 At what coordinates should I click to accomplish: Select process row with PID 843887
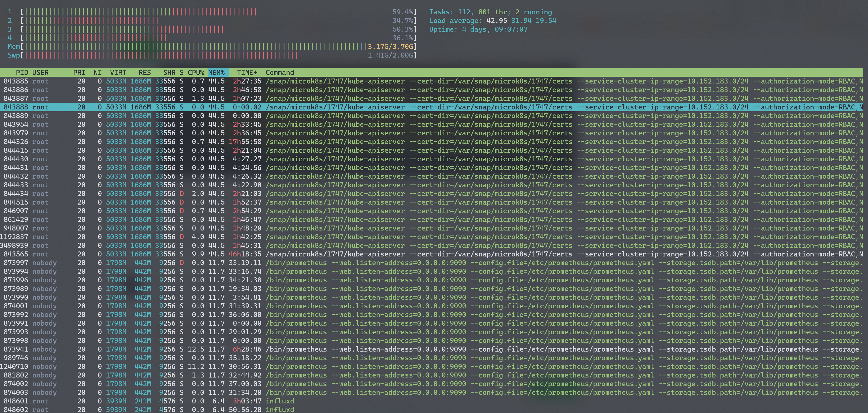[x=432, y=99]
